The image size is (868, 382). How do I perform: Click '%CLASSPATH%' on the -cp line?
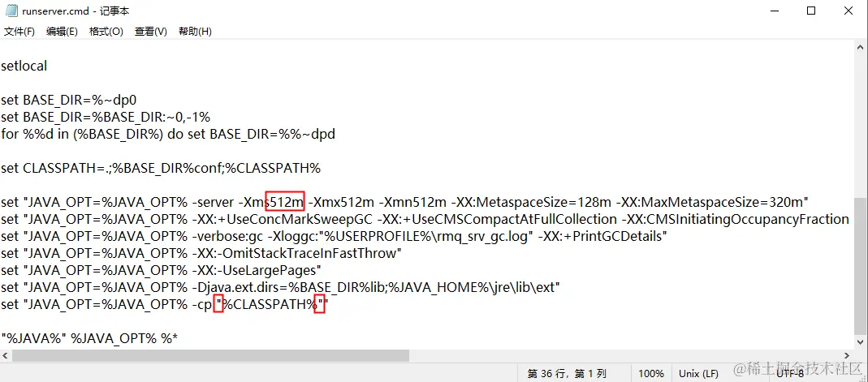270,305
